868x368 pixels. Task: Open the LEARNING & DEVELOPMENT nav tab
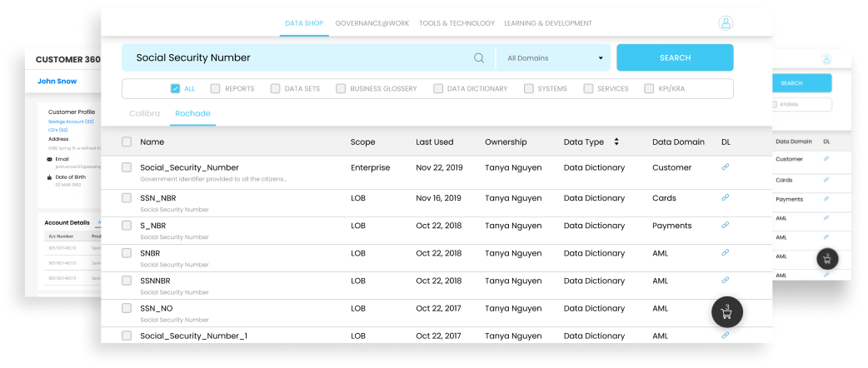point(548,23)
